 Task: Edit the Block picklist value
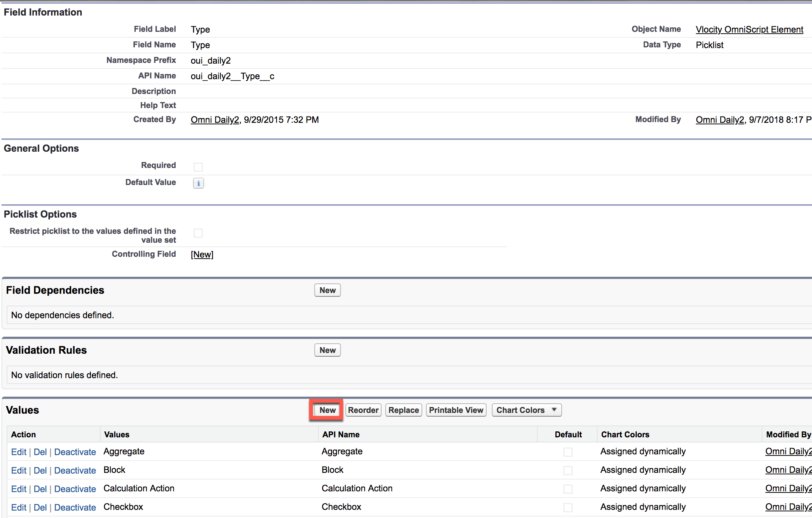(18, 470)
